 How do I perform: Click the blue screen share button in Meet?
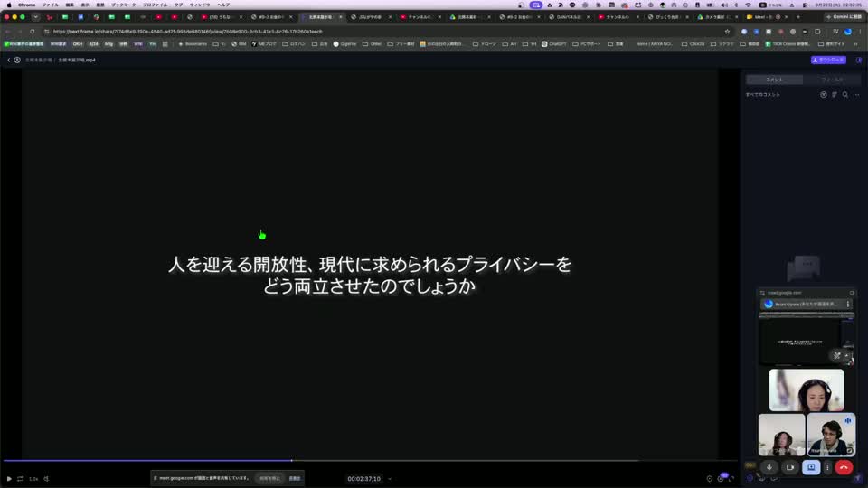(x=811, y=467)
